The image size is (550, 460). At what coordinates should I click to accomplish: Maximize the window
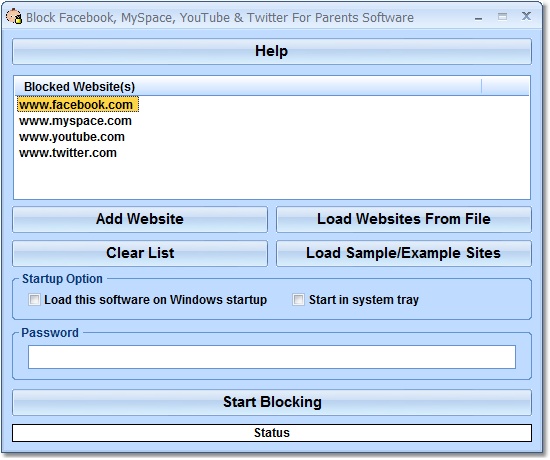pyautogui.click(x=503, y=16)
